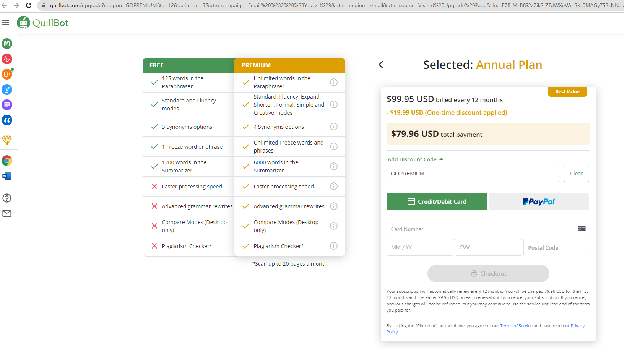
Task: Click the FREE column header
Action: pyautogui.click(x=188, y=65)
